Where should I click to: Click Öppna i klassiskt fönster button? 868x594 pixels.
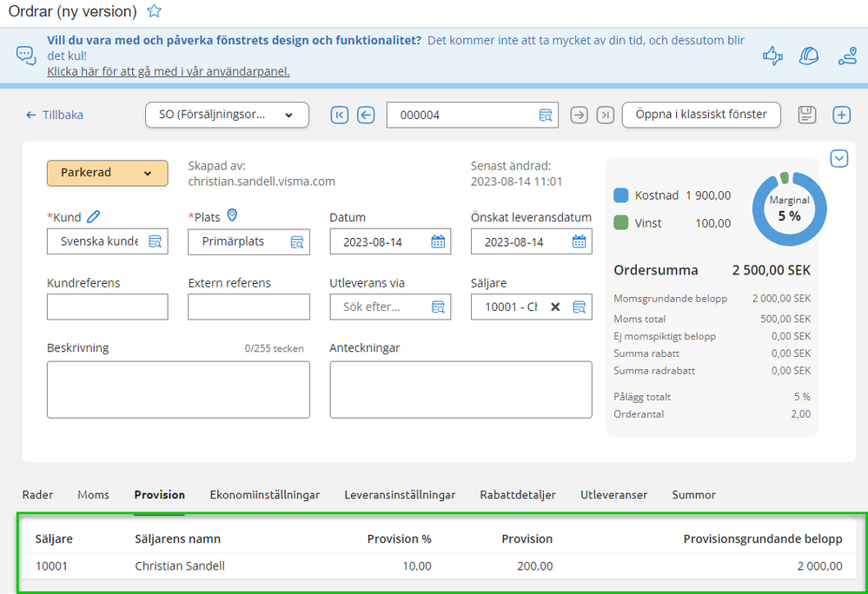point(701,115)
